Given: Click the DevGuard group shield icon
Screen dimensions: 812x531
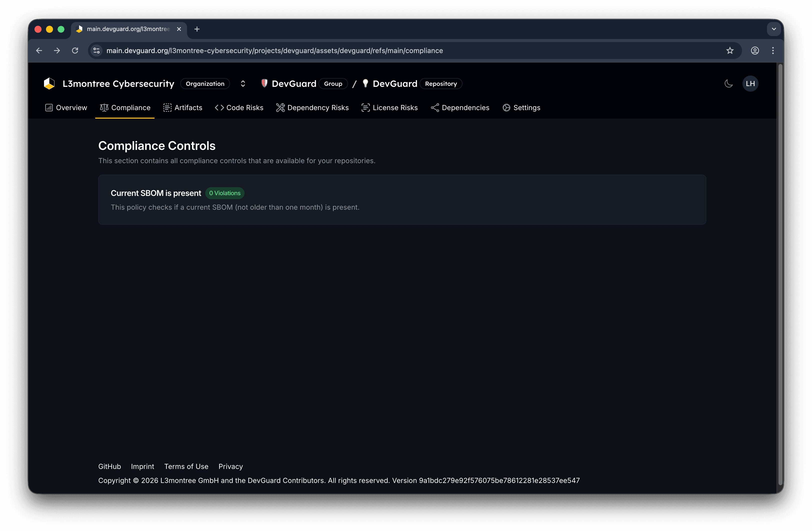Looking at the screenshot, I should pos(264,83).
